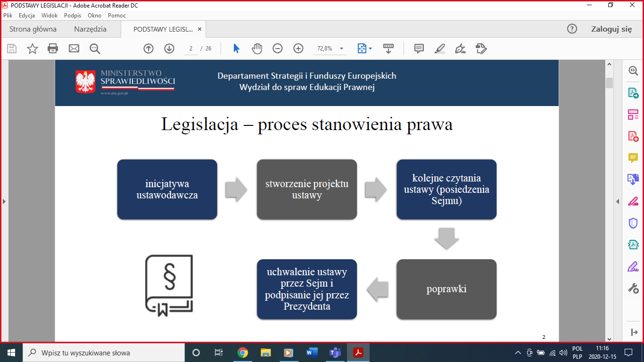Open the Edycja menu

coord(27,16)
